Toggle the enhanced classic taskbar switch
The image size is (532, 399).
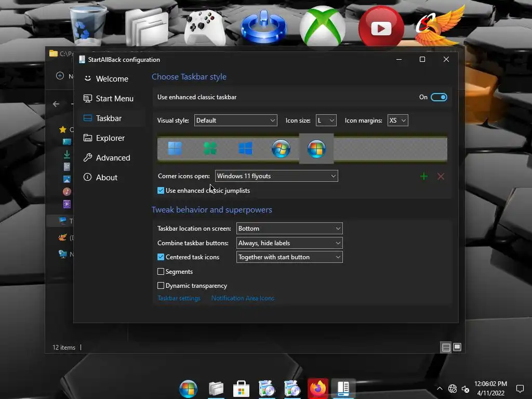438,97
